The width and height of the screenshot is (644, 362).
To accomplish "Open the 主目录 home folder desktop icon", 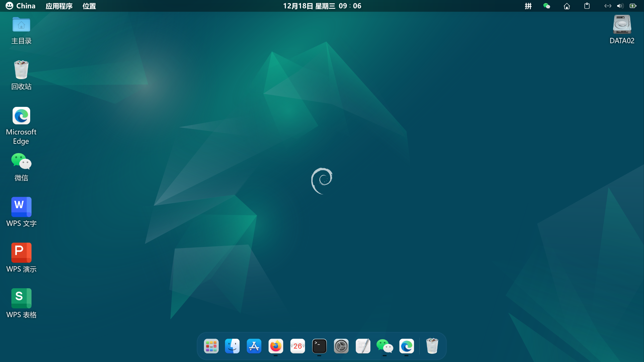I will [x=21, y=25].
